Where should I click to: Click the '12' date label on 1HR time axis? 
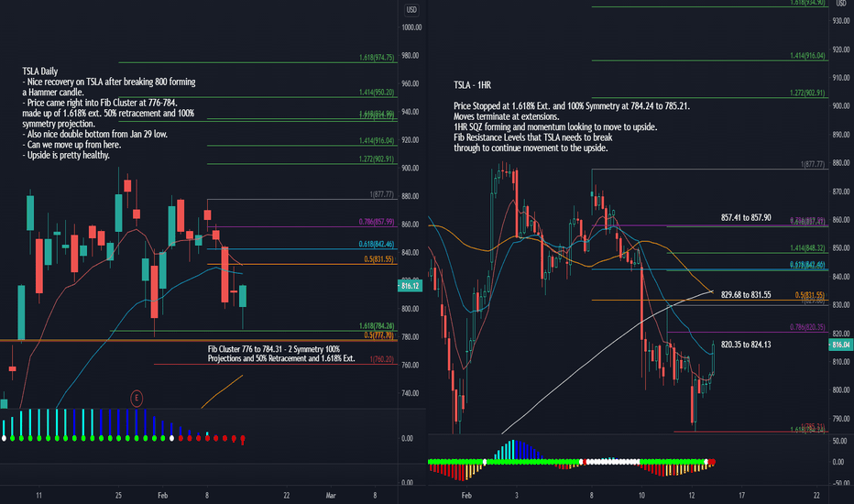691,495
